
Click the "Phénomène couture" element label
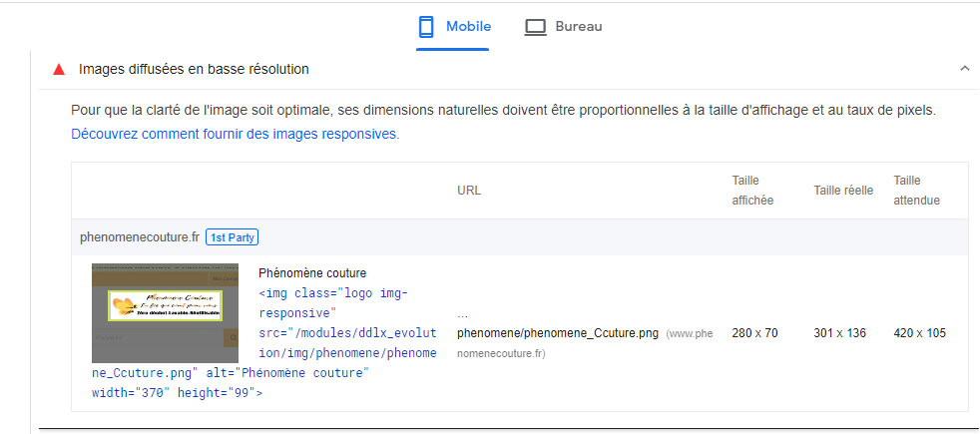(312, 273)
